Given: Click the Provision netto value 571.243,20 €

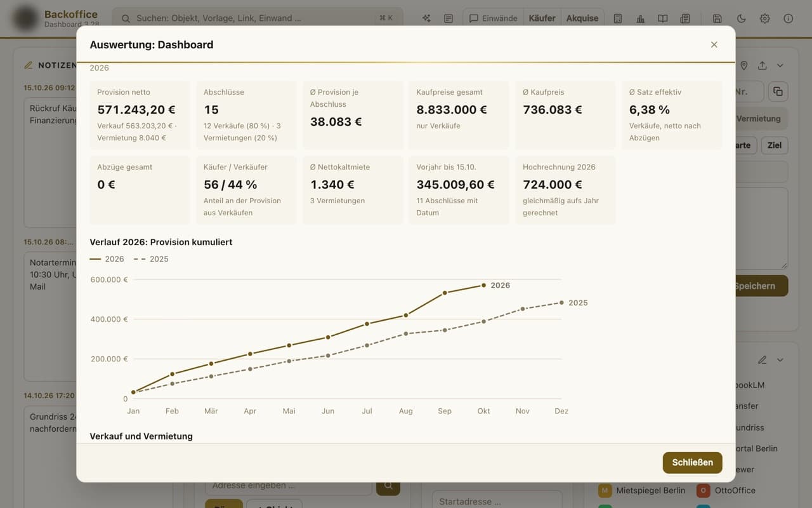Looking at the screenshot, I should coord(136,109).
